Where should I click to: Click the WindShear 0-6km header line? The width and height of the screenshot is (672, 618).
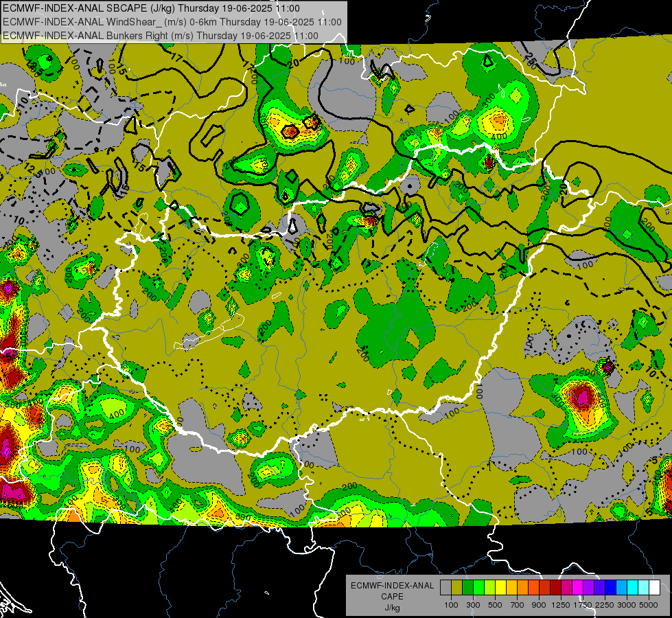[x=172, y=22]
